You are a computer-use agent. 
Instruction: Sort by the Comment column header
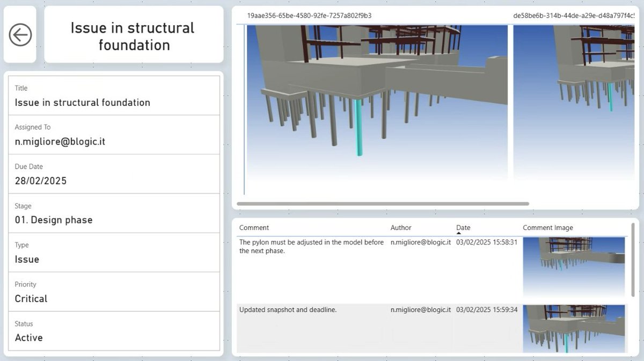tap(254, 228)
